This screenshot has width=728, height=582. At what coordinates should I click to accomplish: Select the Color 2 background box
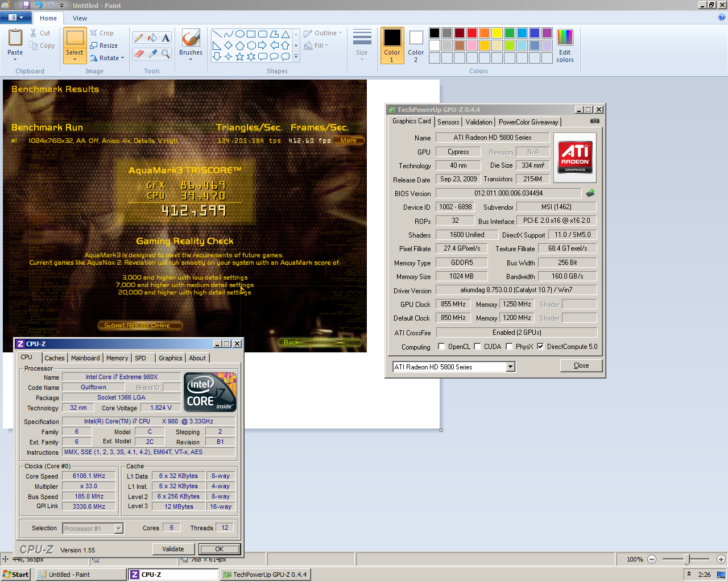tap(416, 45)
